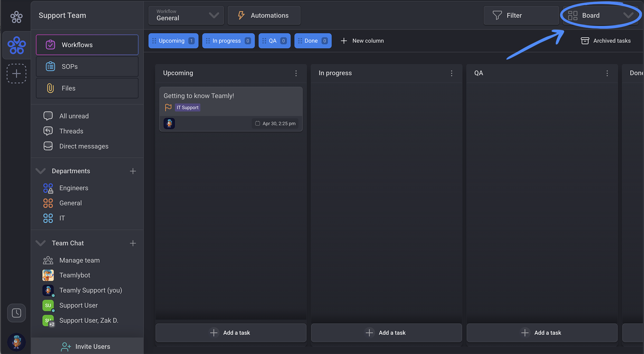
Task: Add a task to the QA column
Action: [542, 333]
